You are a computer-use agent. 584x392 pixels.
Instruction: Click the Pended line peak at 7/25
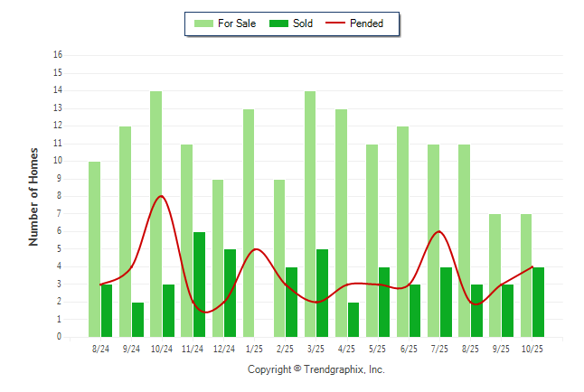click(x=439, y=231)
